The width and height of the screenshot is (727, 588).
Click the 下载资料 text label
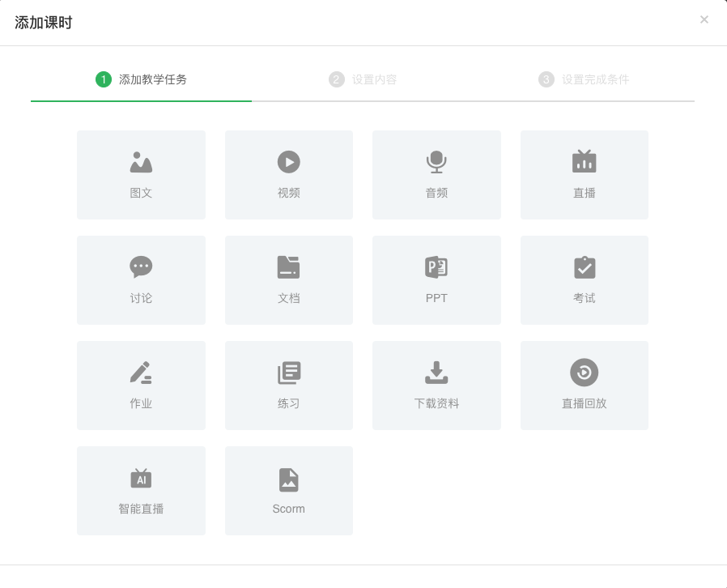[x=436, y=403]
